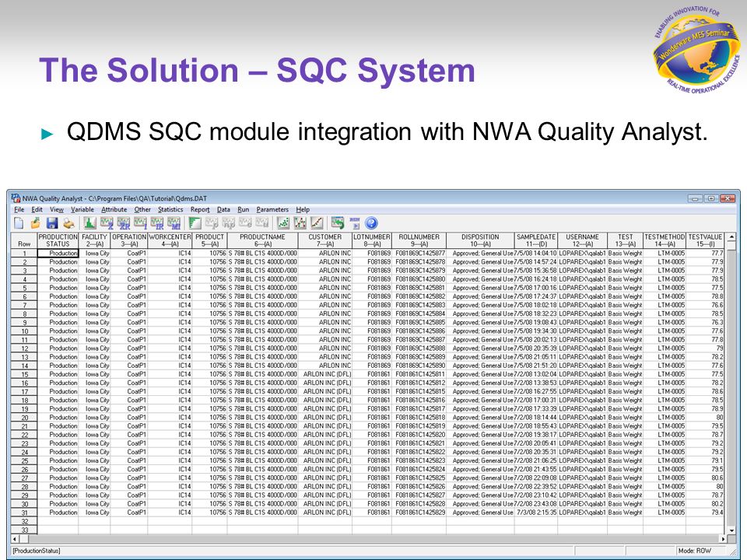Click the New file toolbar icon
This screenshot has height=560, width=747.
pos(19,223)
